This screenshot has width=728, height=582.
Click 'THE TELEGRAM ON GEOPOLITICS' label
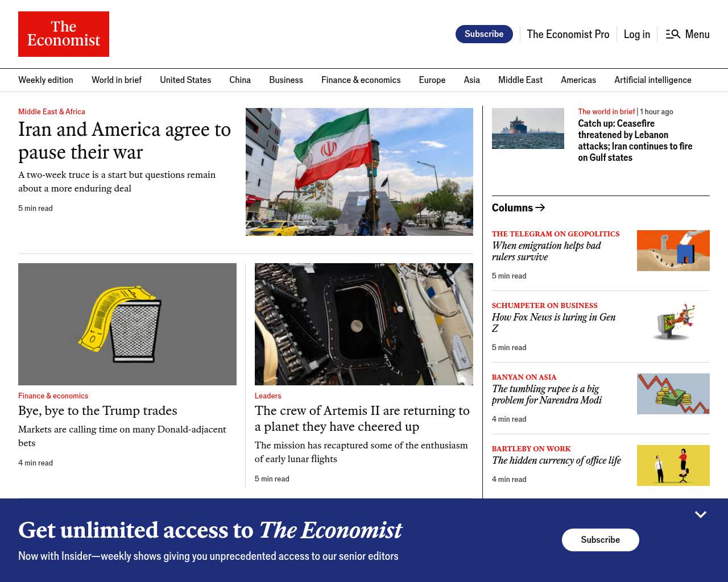[556, 234]
